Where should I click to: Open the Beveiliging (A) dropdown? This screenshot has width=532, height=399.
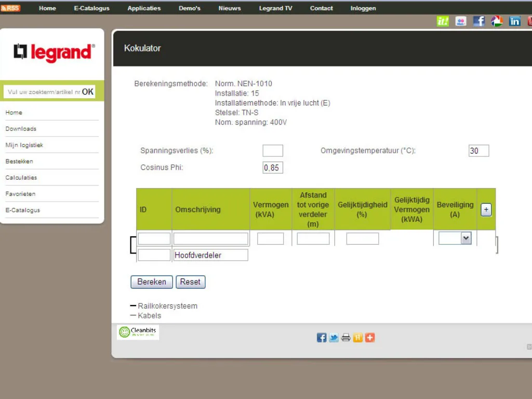click(x=455, y=238)
